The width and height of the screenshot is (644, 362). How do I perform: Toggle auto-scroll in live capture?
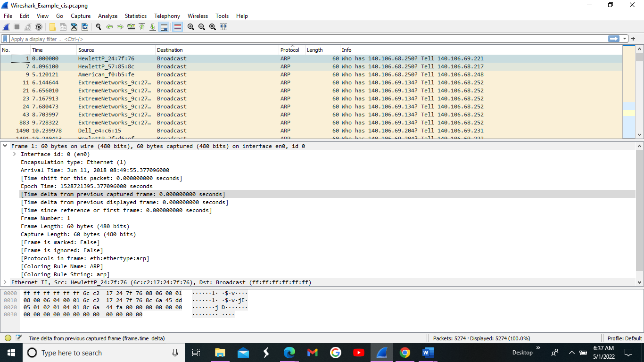(x=165, y=27)
